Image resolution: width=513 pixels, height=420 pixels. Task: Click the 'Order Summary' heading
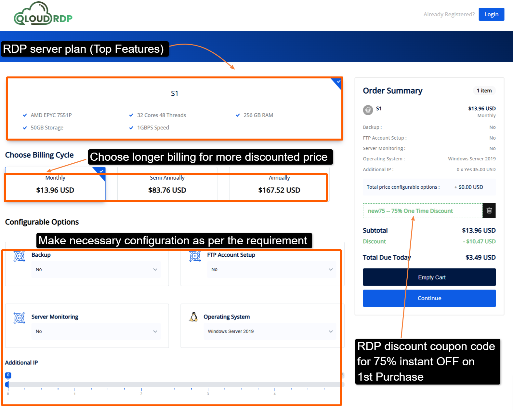[x=393, y=91]
